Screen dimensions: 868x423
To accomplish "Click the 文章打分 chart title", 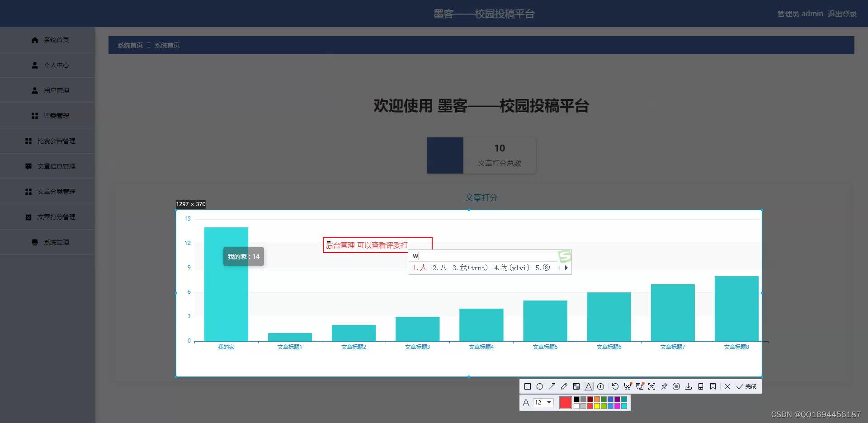I will click(x=481, y=197).
